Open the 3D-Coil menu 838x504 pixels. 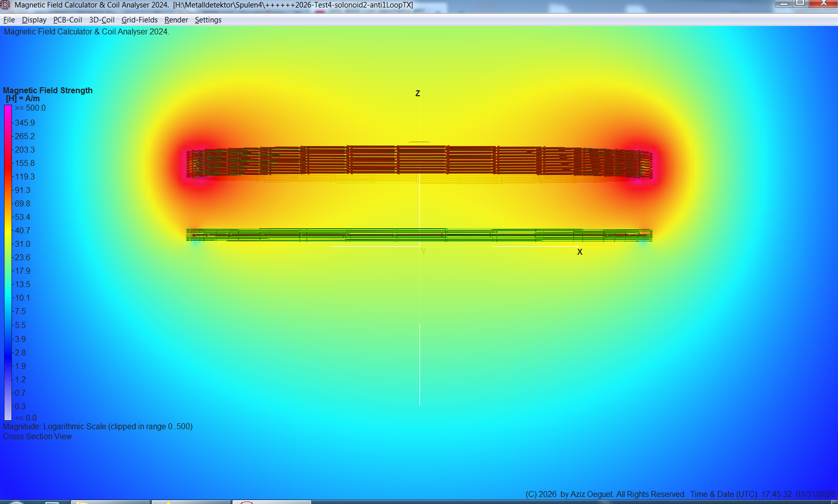pyautogui.click(x=101, y=20)
